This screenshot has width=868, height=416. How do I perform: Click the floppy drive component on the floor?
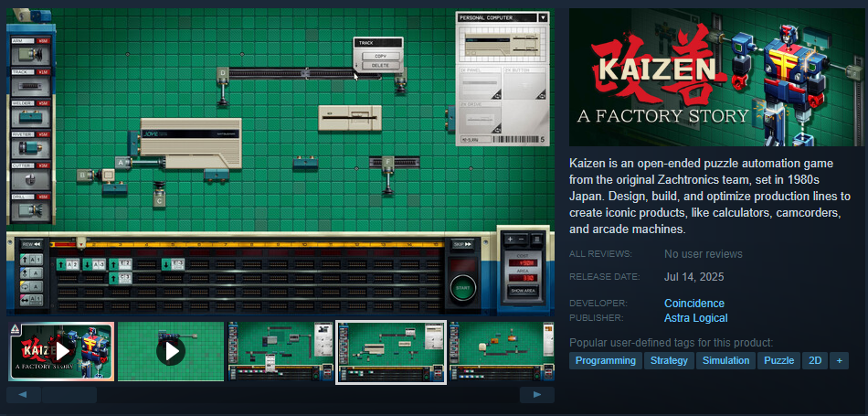[x=351, y=118]
